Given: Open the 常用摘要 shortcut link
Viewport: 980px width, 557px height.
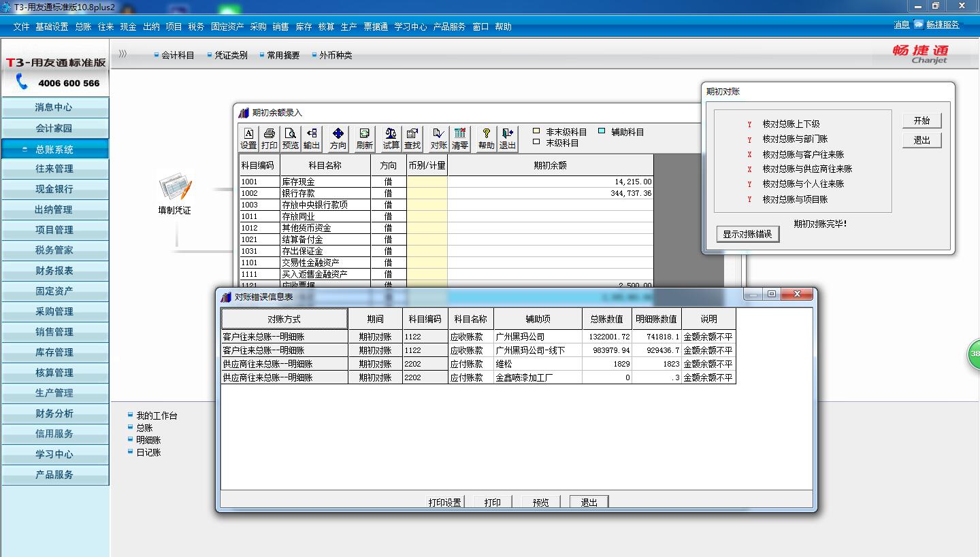Looking at the screenshot, I should 283,55.
